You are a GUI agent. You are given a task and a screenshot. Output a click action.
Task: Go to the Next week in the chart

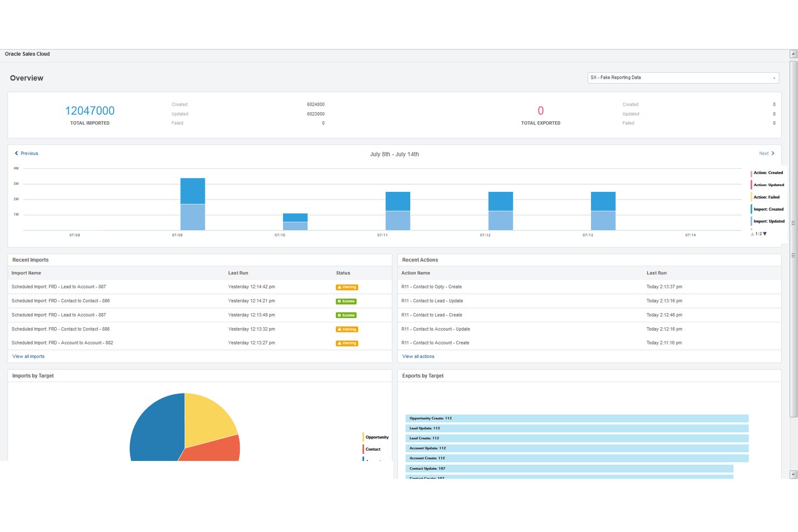(x=767, y=154)
